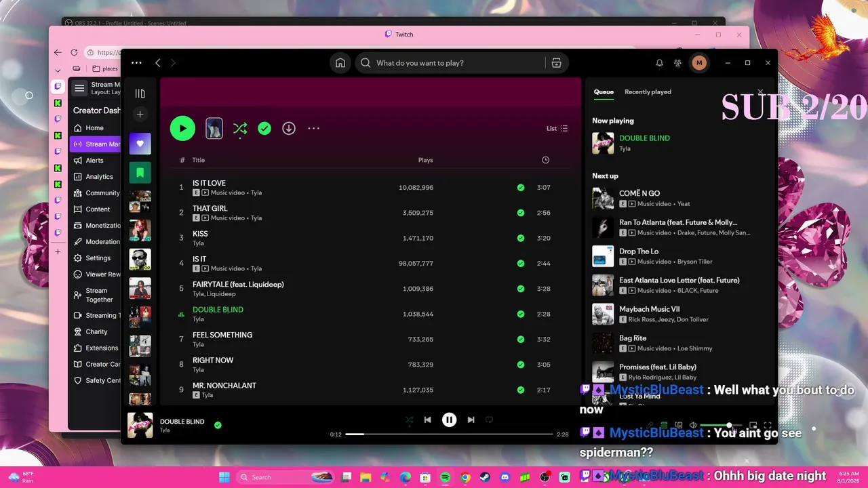868x488 pixels.
Task: Skip to previous track
Action: coord(427,420)
